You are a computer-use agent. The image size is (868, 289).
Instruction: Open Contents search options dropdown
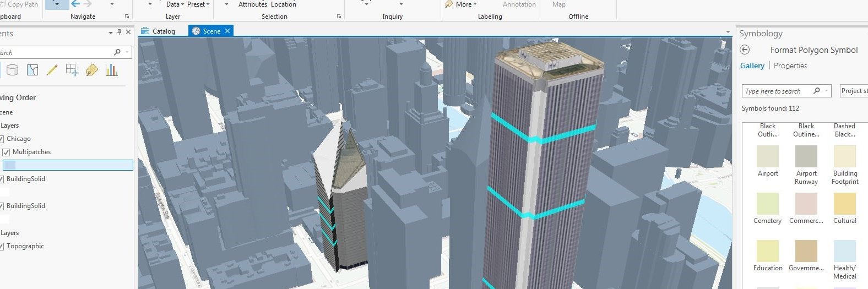click(128, 52)
